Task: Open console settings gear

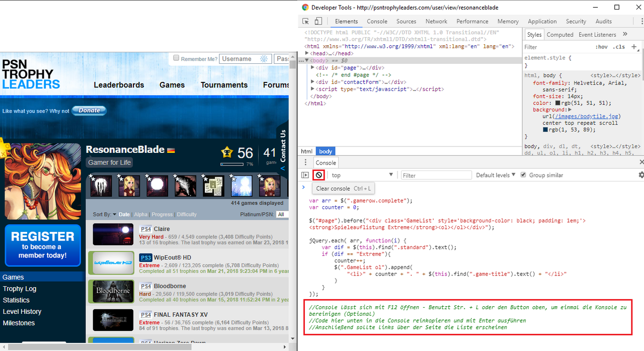Action: (641, 175)
